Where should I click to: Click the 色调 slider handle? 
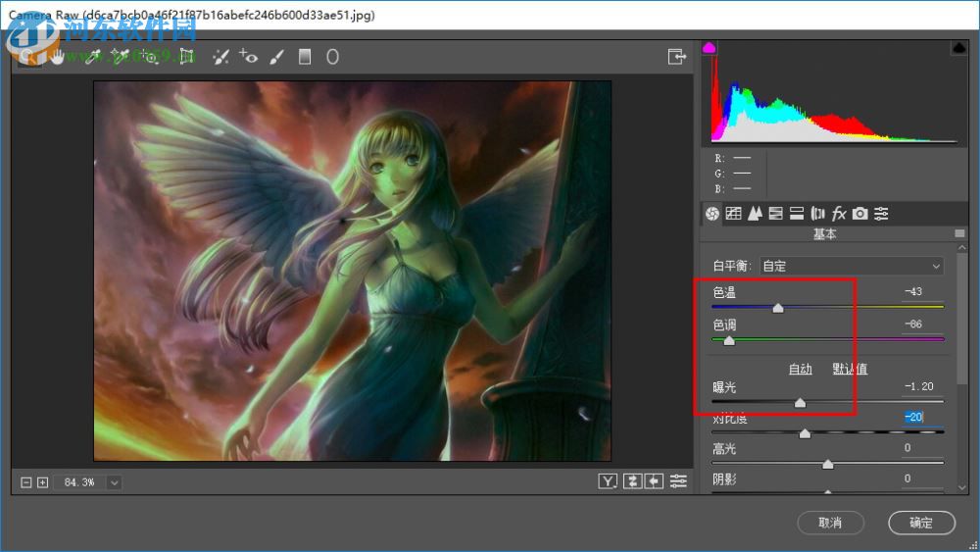click(729, 340)
